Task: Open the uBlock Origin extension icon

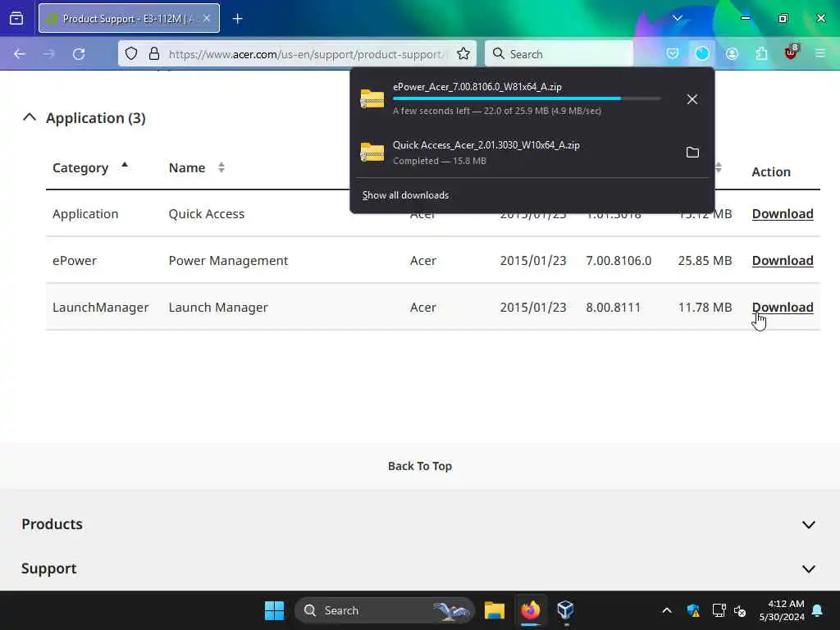Action: point(791,52)
